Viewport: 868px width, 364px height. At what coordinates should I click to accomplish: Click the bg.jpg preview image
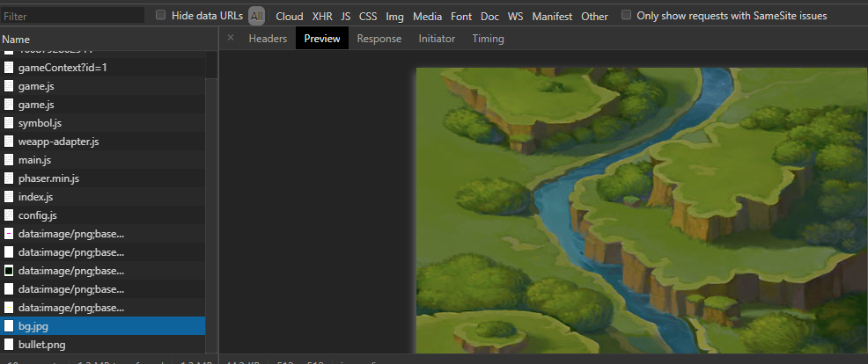[x=642, y=210]
